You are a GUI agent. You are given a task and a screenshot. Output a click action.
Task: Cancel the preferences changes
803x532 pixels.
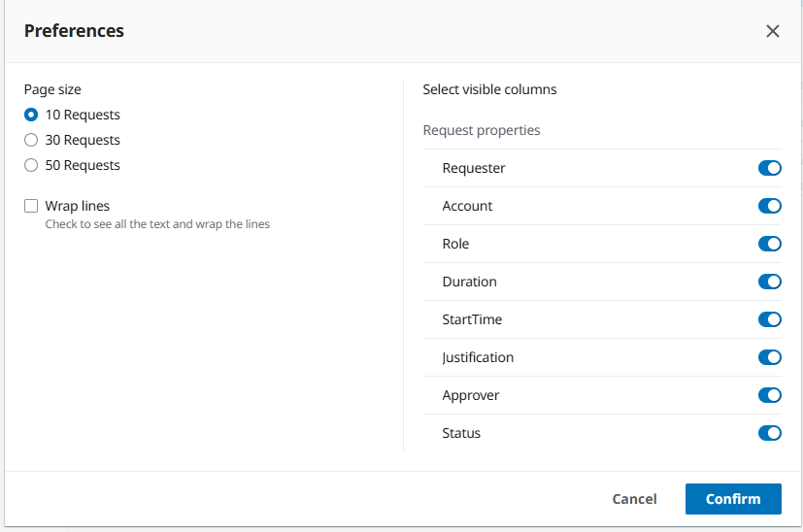pos(634,499)
